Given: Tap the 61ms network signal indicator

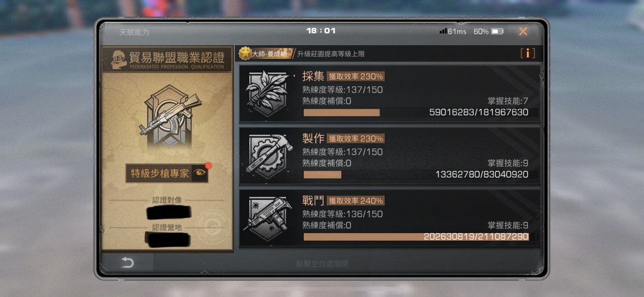Looking at the screenshot, I should (x=452, y=31).
